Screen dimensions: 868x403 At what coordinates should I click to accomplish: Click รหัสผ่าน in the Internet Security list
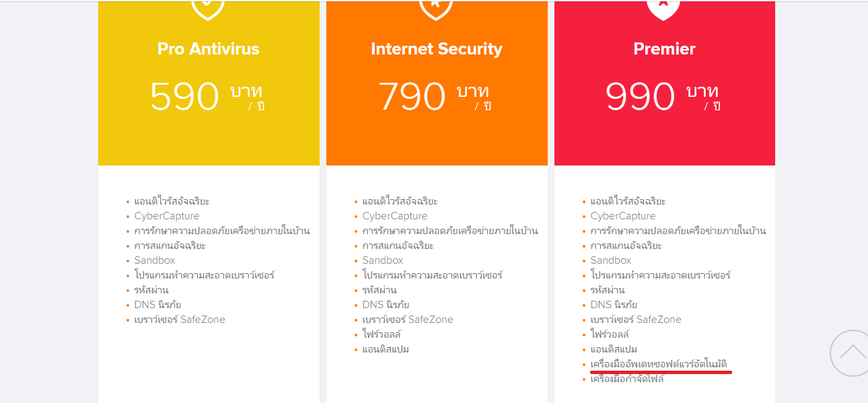click(379, 290)
